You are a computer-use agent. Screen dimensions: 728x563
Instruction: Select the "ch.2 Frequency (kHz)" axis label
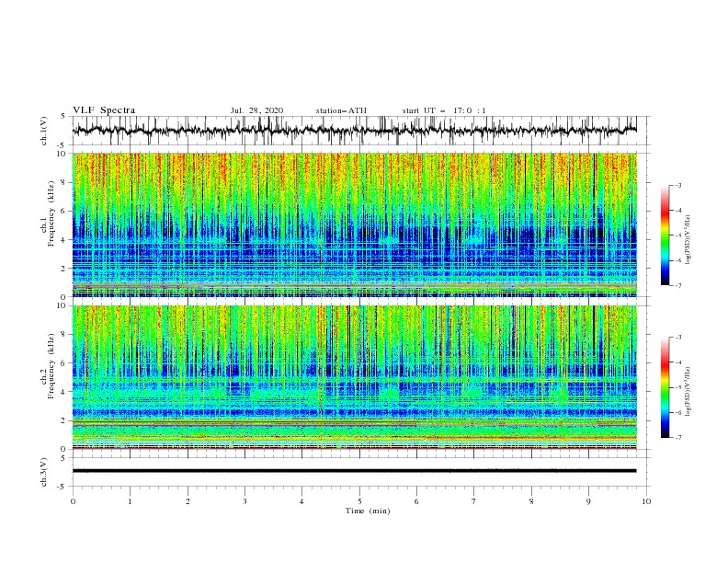[48, 365]
